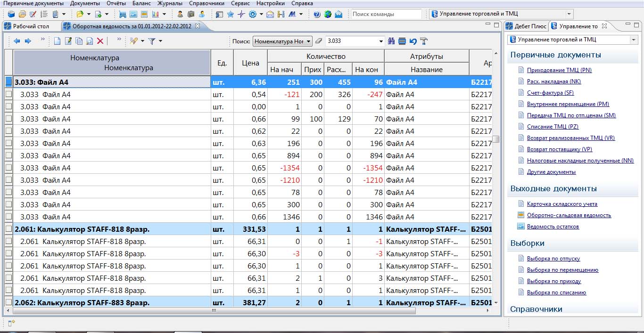Click the open folder toolbar icon
Image resolution: width=644 pixels, height=333 pixels.
(x=80, y=14)
